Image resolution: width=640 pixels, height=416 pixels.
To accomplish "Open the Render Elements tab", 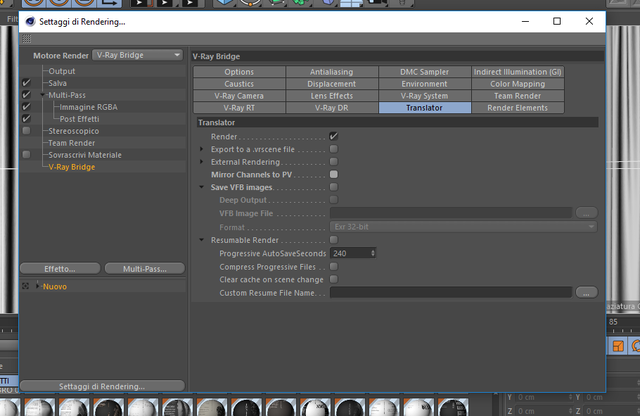I will 518,108.
